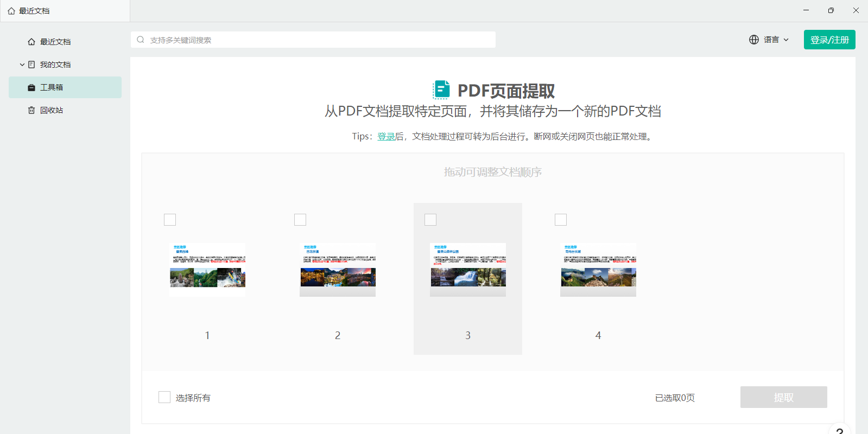Viewport: 868px width, 434px height.
Task: Click the home icon in the title tab
Action: click(11, 11)
